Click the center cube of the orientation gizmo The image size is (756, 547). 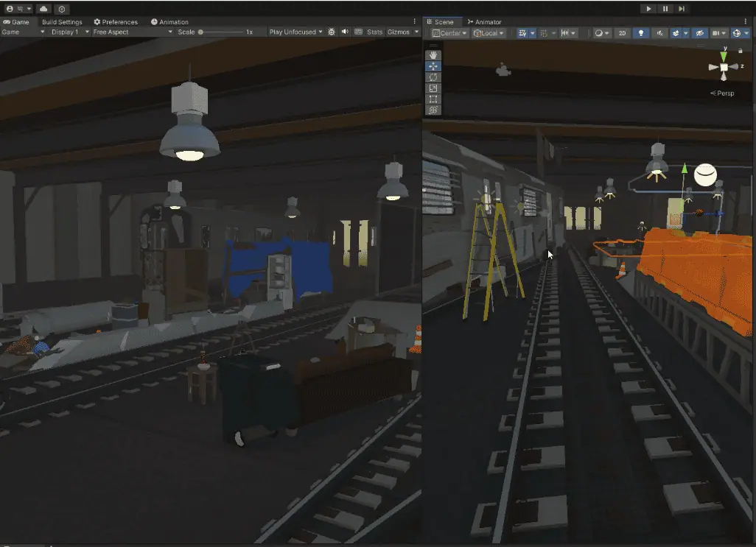pos(724,68)
